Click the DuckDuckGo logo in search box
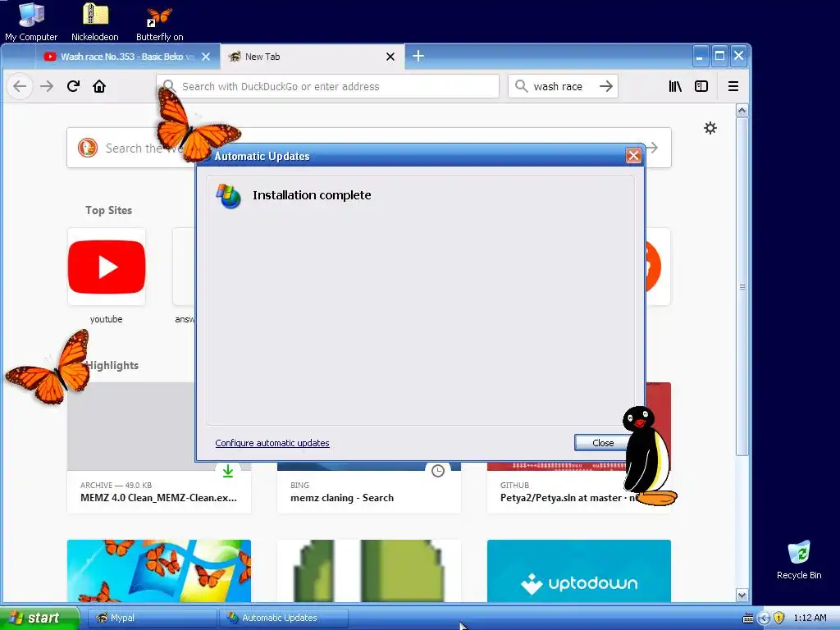840x630 pixels. tap(87, 148)
